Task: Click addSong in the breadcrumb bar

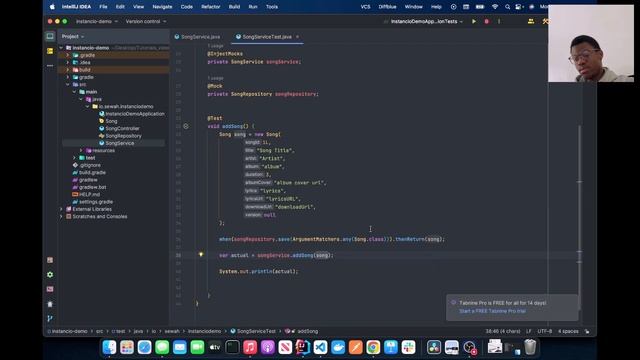Action: point(304,331)
